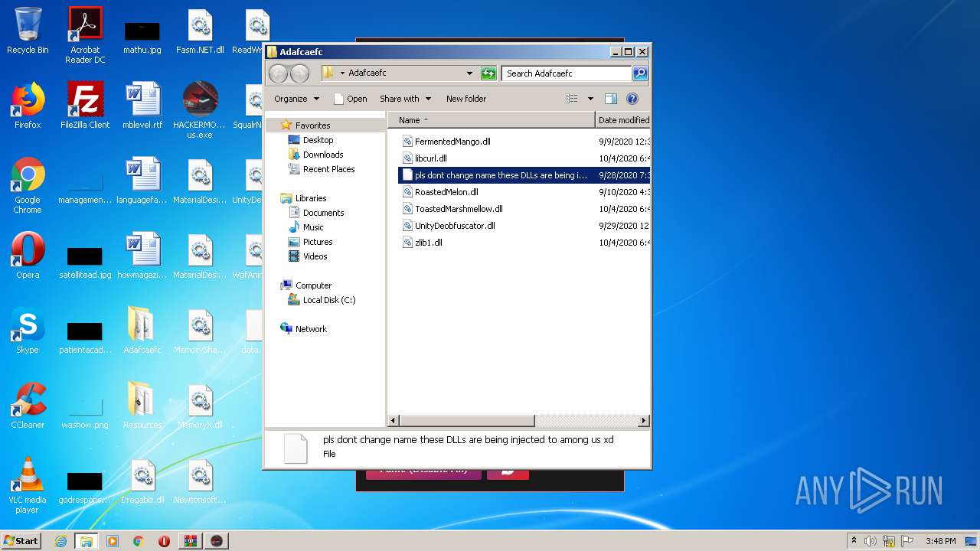Launch CCleaner desktop shortcut

pyautogui.click(x=28, y=406)
